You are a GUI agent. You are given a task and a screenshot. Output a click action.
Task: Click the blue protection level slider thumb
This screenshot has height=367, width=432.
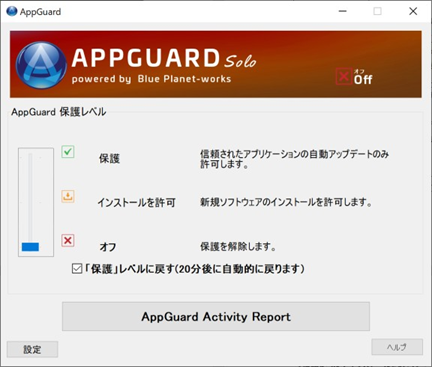click(x=30, y=247)
